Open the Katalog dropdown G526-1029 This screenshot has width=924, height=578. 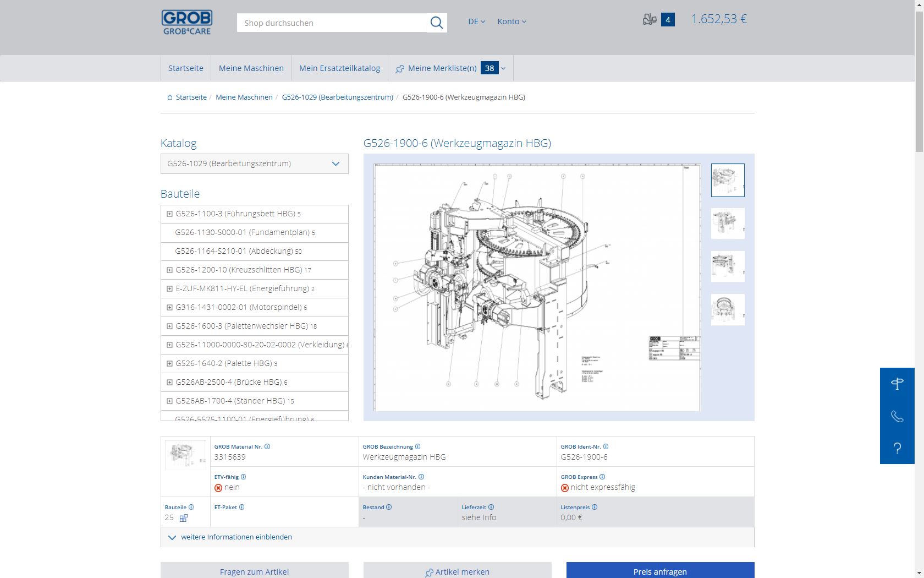tap(255, 163)
